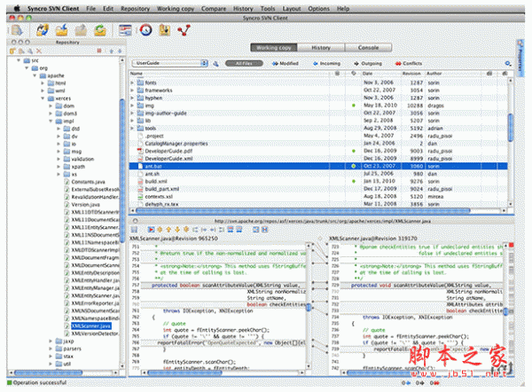This screenshot has height=392, width=532.
Task: Open the Working copy menu
Action: pos(176,9)
